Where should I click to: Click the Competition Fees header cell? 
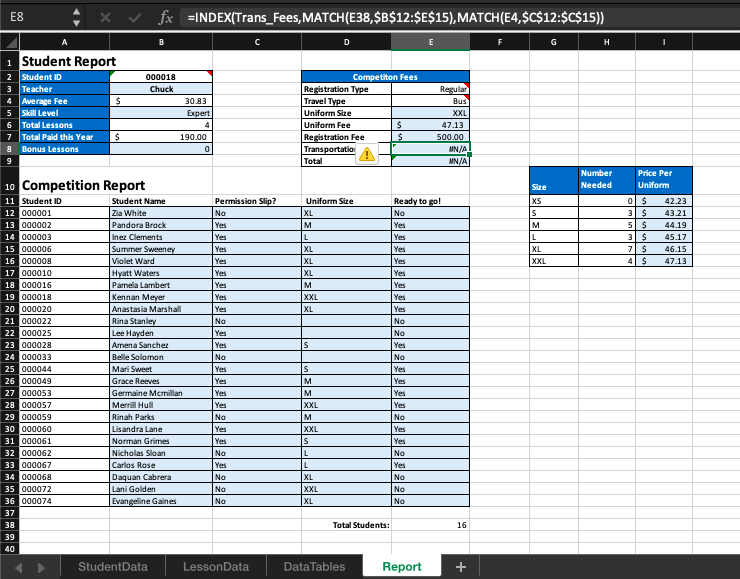tap(385, 77)
